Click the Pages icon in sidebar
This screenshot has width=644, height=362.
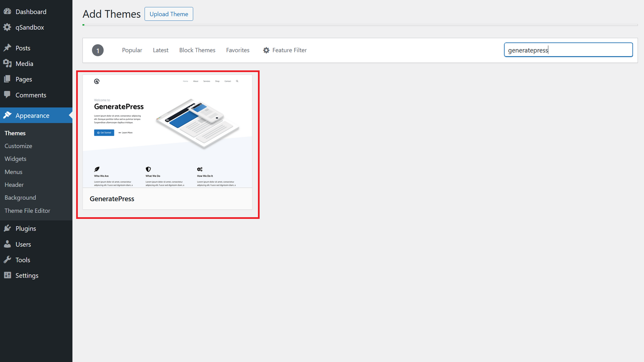click(7, 79)
